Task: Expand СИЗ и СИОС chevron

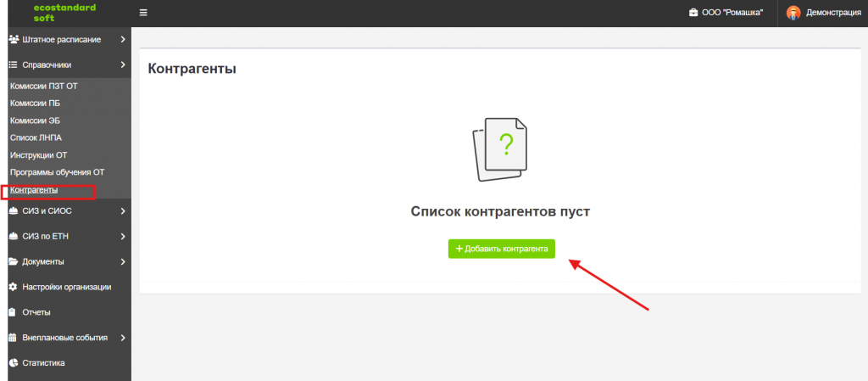Action: point(123,211)
